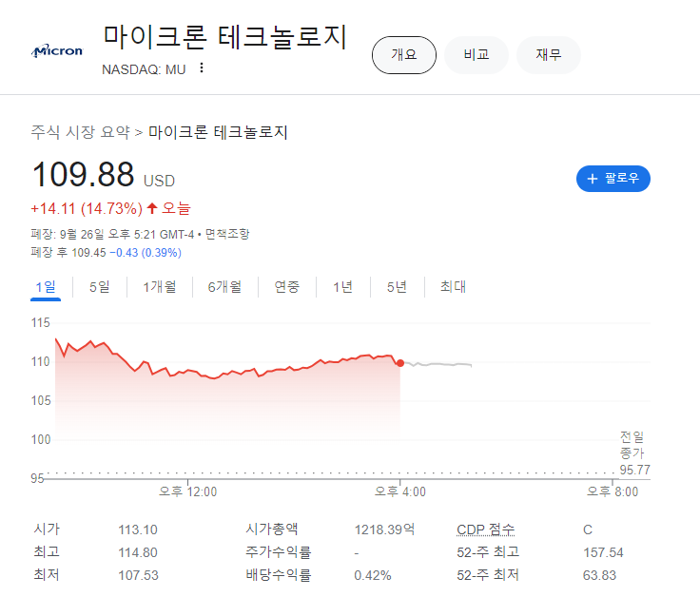Click the 배당수익률 value 0.42%
The height and width of the screenshot is (597, 700).
coord(373,575)
